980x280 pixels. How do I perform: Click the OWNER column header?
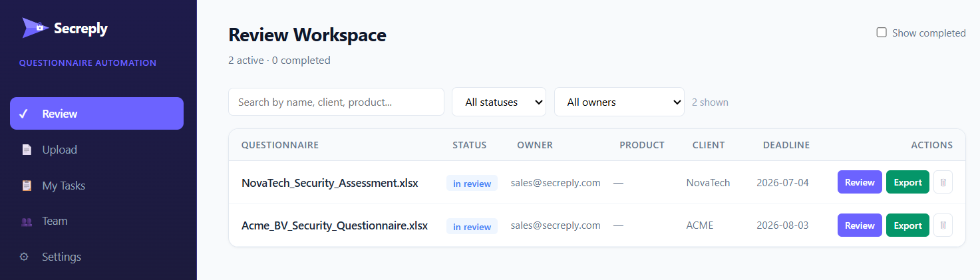[x=535, y=145]
